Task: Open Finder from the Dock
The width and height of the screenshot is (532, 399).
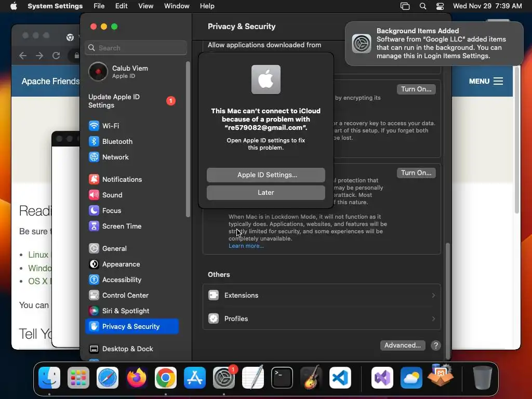Action: pyautogui.click(x=49, y=378)
